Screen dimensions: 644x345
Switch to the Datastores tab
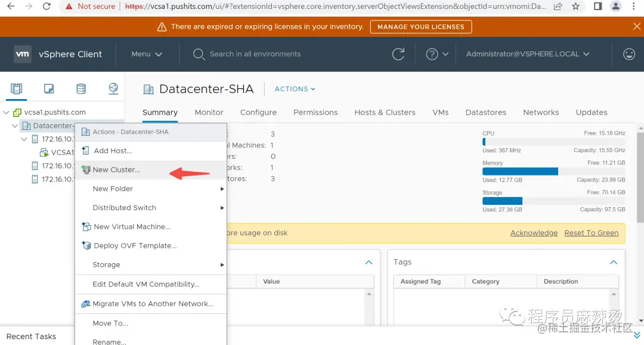[x=486, y=112]
